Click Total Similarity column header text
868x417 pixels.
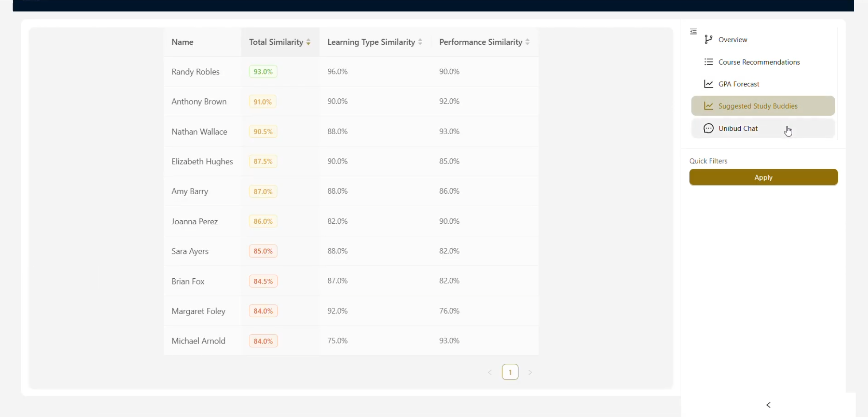click(x=276, y=42)
